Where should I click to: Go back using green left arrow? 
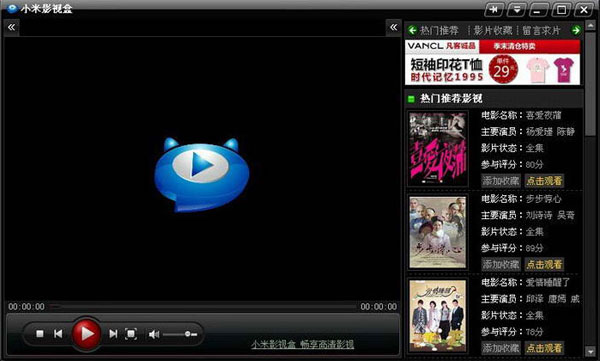tap(412, 30)
